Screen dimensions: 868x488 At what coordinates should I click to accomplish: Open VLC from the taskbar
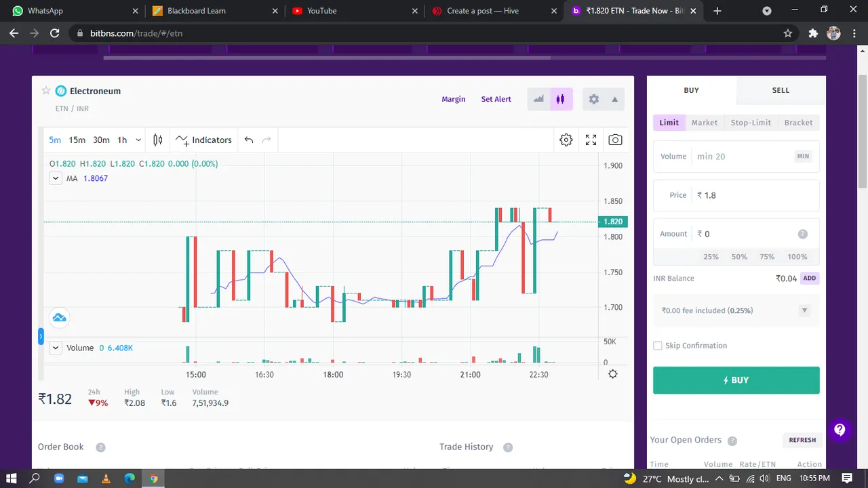coord(106,479)
